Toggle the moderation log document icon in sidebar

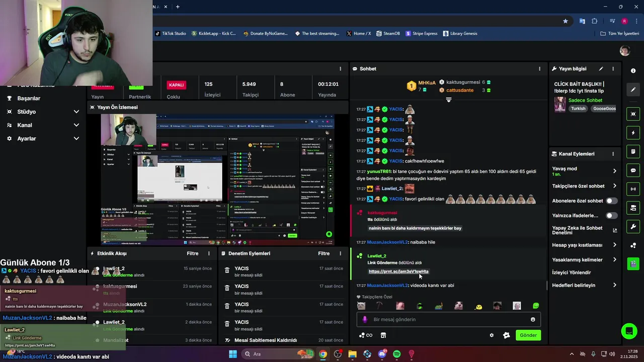(x=633, y=152)
